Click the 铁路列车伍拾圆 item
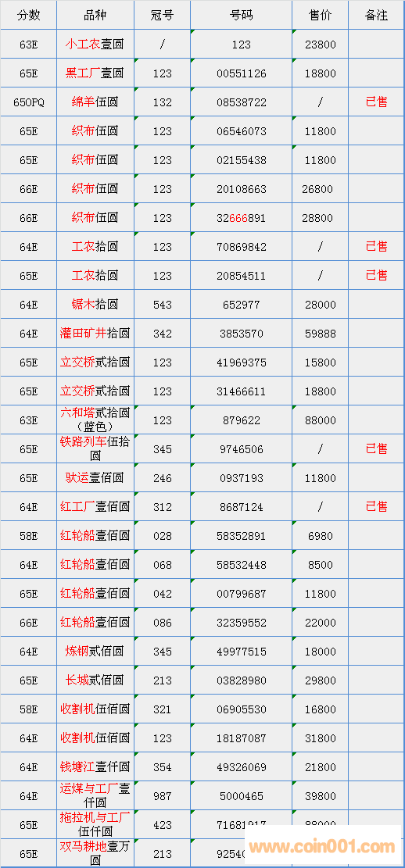The width and height of the screenshot is (405, 868). click(95, 448)
